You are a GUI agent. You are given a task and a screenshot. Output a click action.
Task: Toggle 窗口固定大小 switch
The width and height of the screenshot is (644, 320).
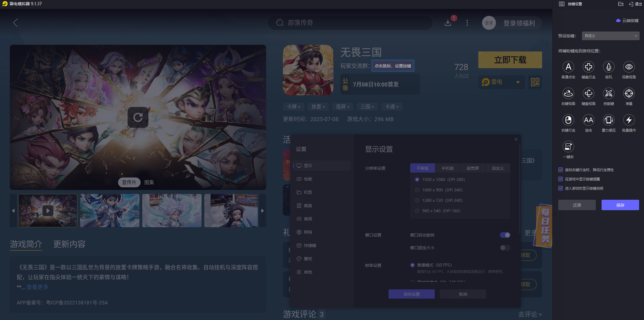505,248
